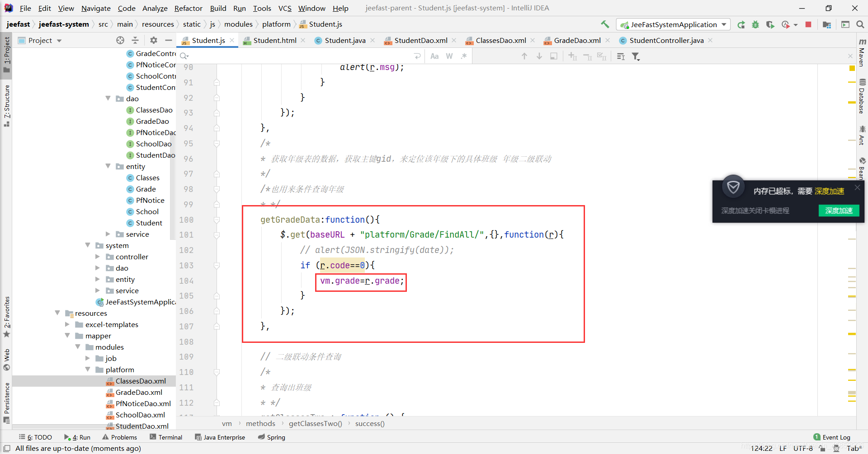
Task: Open the Problems tool window
Action: pyautogui.click(x=120, y=437)
